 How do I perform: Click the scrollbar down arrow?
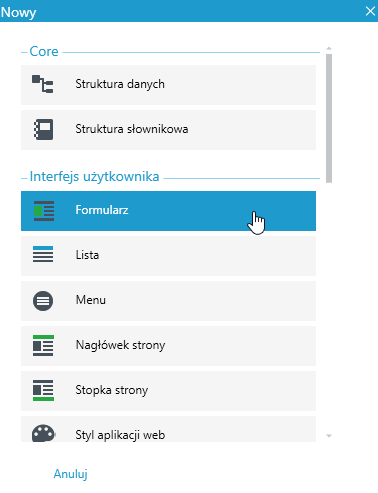coord(329,436)
